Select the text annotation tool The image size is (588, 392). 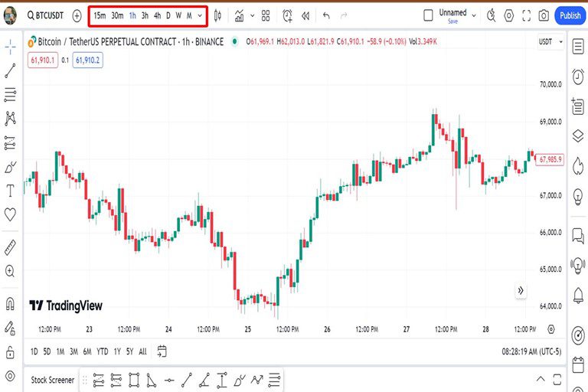11,191
